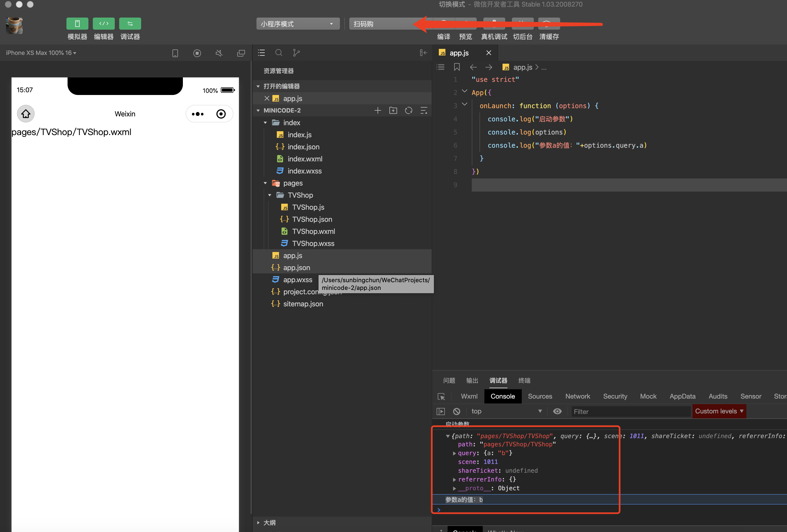Image resolution: width=787 pixels, height=532 pixels.
Task: Click the bookmark icon in the editor
Action: (x=457, y=67)
